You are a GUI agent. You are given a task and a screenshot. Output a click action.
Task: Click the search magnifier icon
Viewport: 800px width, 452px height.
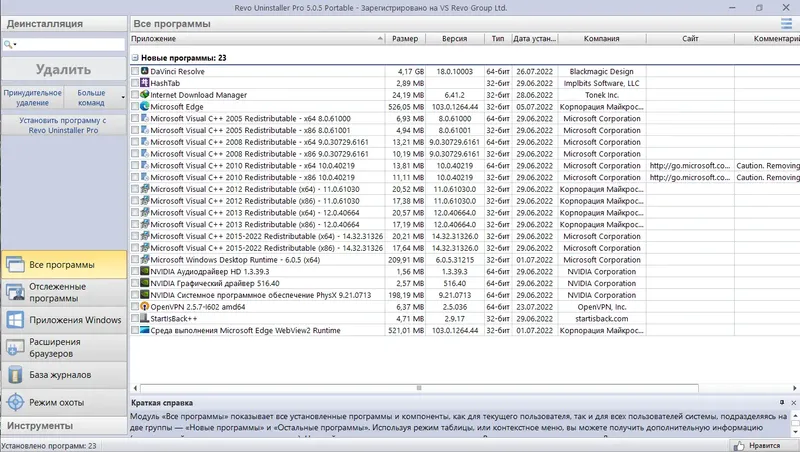(x=8, y=44)
